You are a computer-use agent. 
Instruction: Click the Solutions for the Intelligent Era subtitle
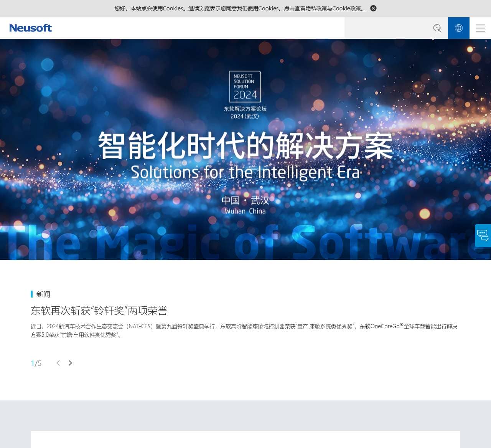pyautogui.click(x=245, y=172)
